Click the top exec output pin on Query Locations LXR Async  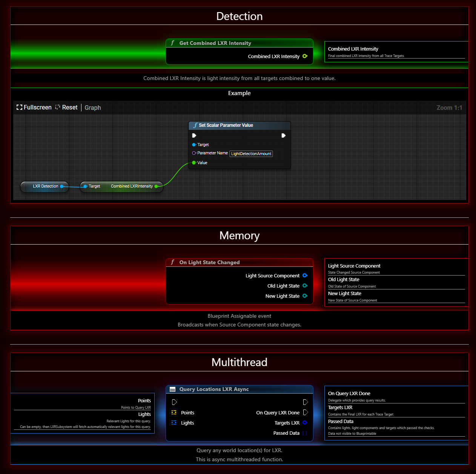pos(306,402)
